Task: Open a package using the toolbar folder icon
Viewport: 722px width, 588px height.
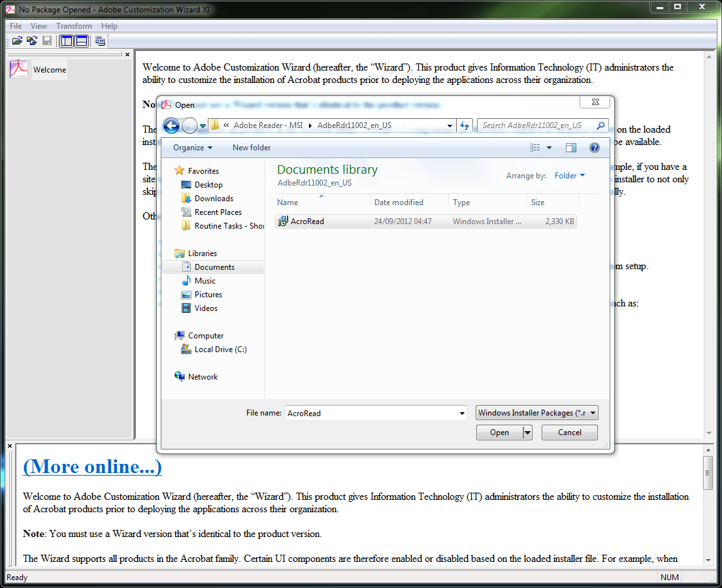Action: pos(17,40)
